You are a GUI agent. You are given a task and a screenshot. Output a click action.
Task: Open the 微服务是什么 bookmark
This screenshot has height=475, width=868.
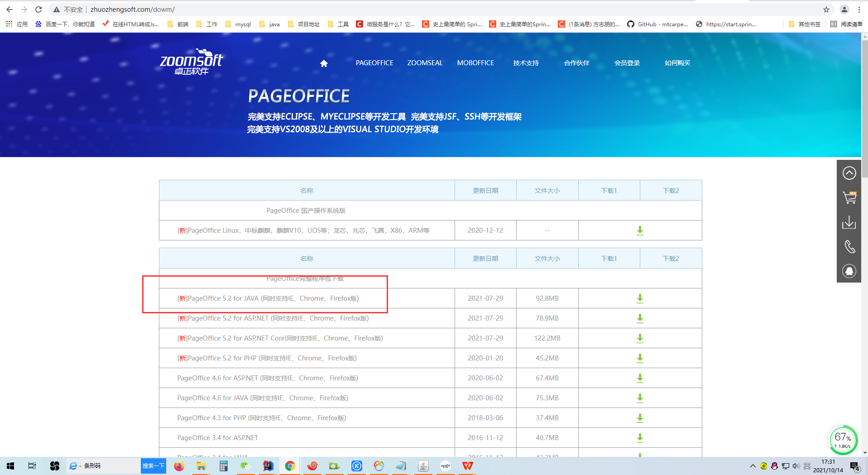(x=385, y=24)
